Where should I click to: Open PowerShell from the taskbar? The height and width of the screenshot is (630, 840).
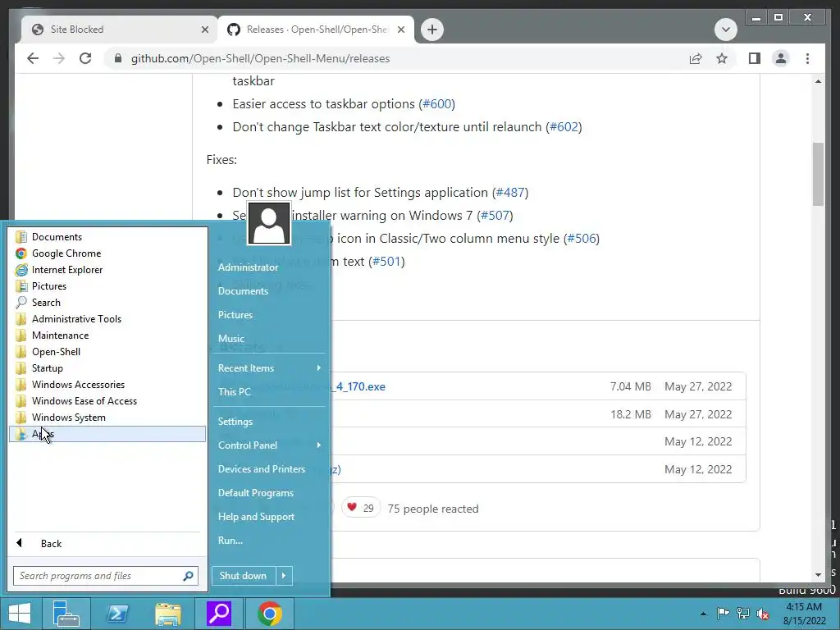[x=117, y=614]
